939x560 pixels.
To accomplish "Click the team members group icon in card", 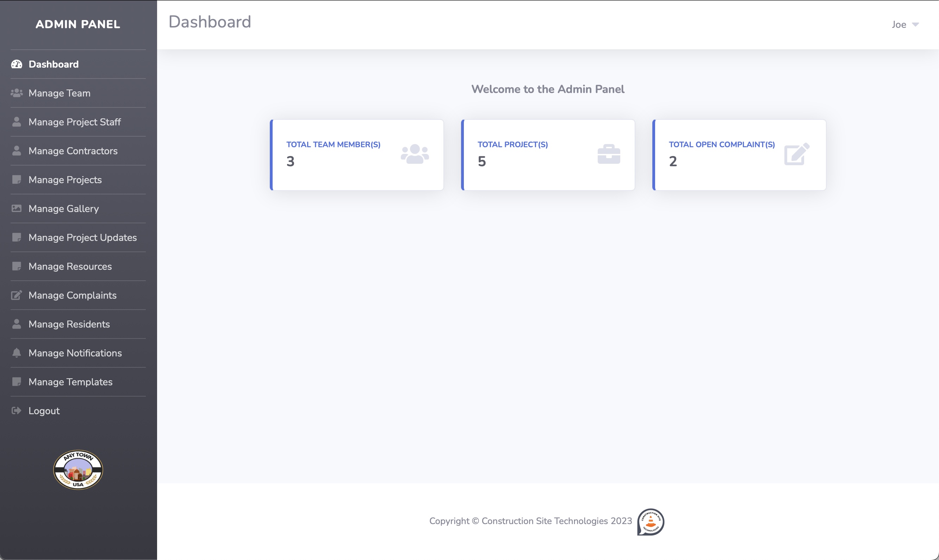I will (x=415, y=154).
